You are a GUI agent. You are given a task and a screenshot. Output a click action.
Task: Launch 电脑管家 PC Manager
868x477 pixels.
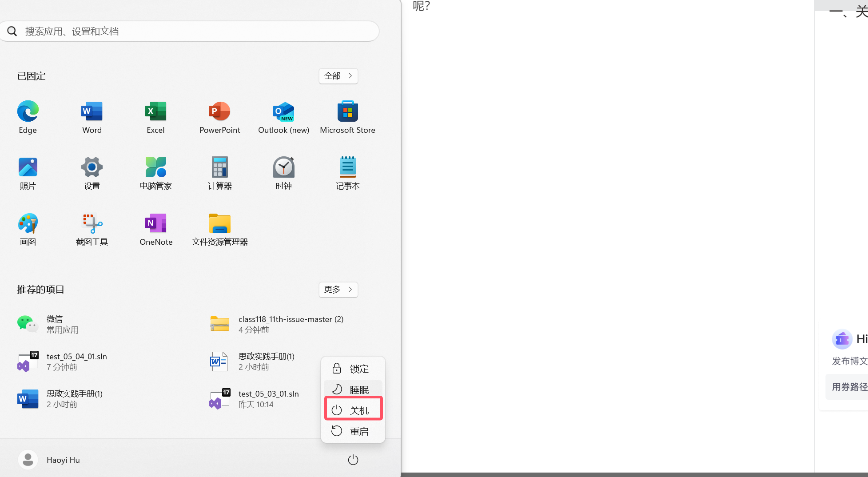[x=156, y=173]
